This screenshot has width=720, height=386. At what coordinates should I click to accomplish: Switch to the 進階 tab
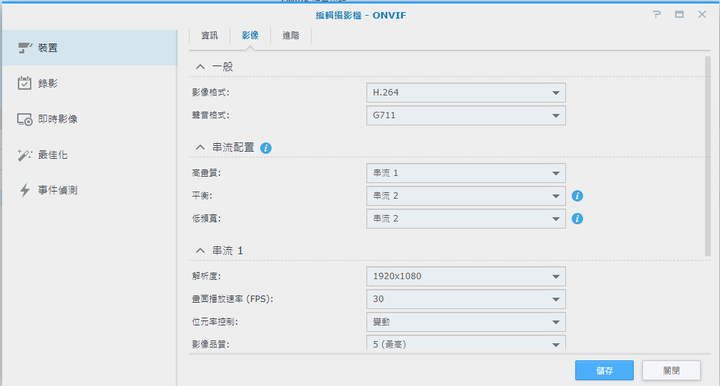[x=291, y=35]
